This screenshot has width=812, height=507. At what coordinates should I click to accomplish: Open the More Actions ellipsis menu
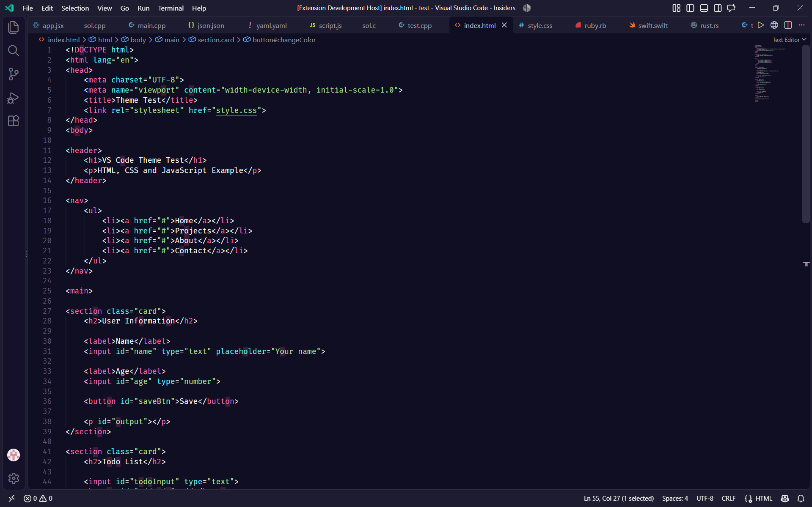(x=802, y=25)
